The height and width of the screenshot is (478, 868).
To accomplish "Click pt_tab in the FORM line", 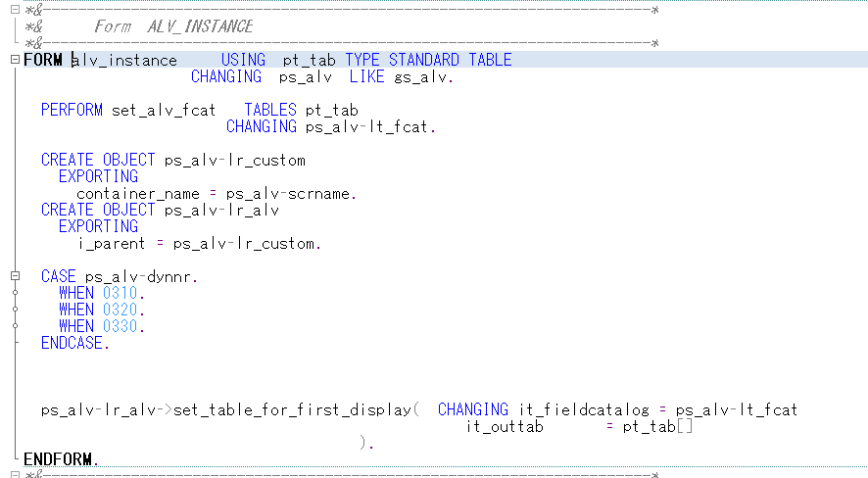I will (x=309, y=61).
